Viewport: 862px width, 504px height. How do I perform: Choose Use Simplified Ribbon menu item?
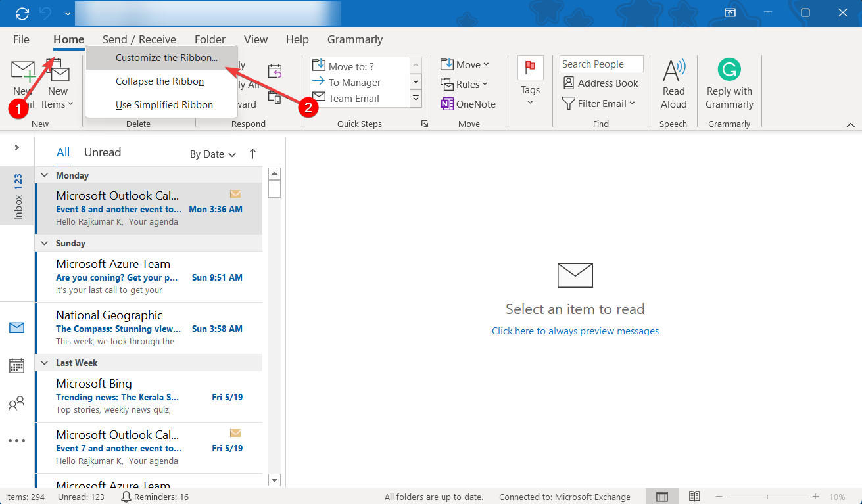[x=162, y=105]
